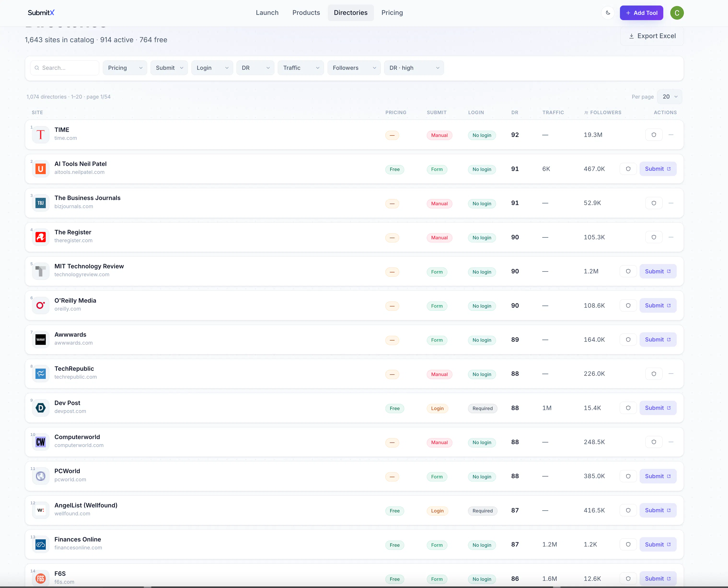Submit to AI Tools Neil Patel
Screen dimensions: 728x588
pyautogui.click(x=658, y=169)
